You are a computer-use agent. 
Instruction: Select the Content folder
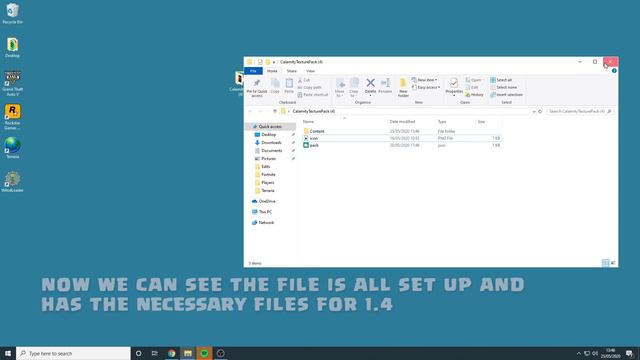(x=402, y=131)
